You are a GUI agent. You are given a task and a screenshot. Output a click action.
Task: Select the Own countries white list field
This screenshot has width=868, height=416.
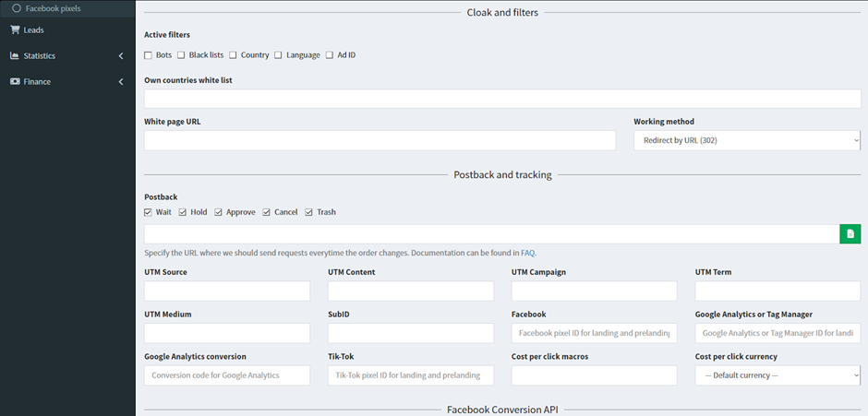coord(502,99)
